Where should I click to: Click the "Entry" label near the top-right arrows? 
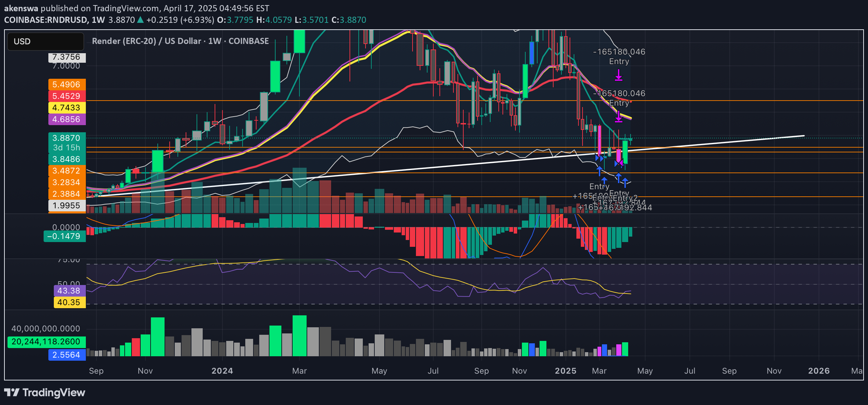[619, 61]
